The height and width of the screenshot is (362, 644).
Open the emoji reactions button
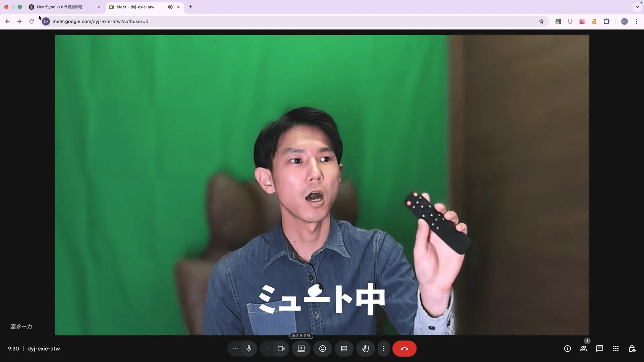coord(323,349)
